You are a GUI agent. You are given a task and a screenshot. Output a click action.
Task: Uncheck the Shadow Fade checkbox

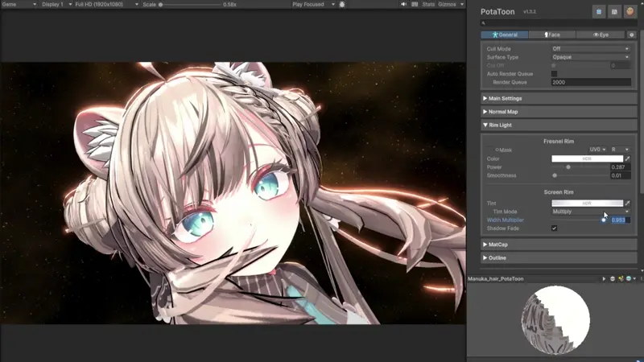(x=554, y=228)
